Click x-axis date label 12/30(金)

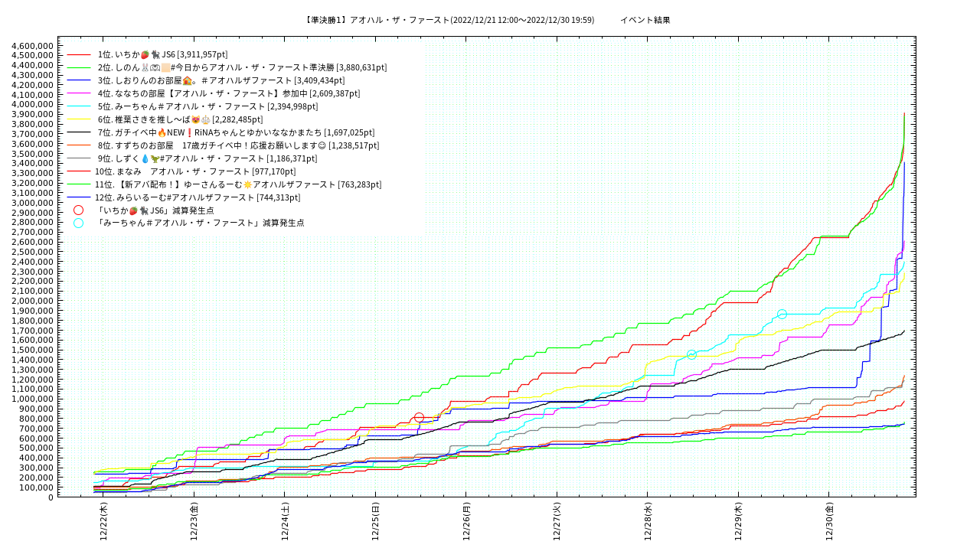pos(829,521)
